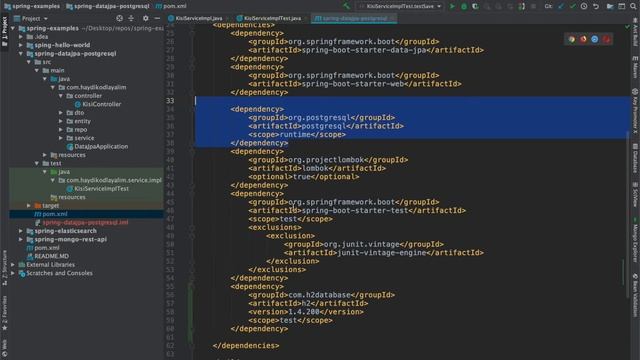Expand the sping-hello-world module arrow

[x=21, y=45]
